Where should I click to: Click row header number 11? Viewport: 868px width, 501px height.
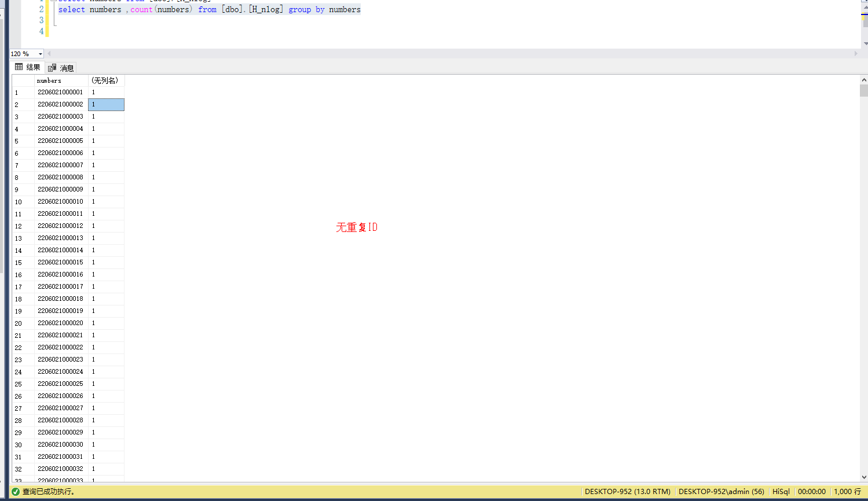[23, 214]
